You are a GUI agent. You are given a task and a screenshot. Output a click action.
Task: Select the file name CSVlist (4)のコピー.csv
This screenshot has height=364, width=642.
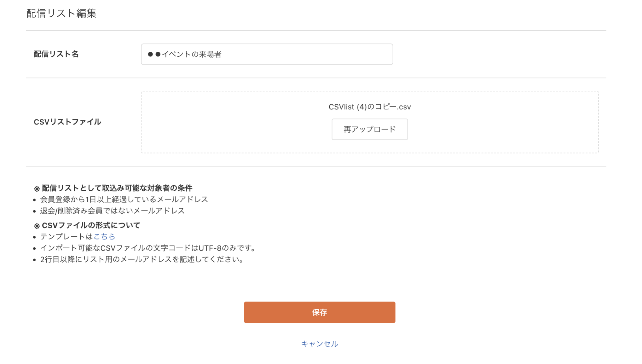[x=369, y=107]
